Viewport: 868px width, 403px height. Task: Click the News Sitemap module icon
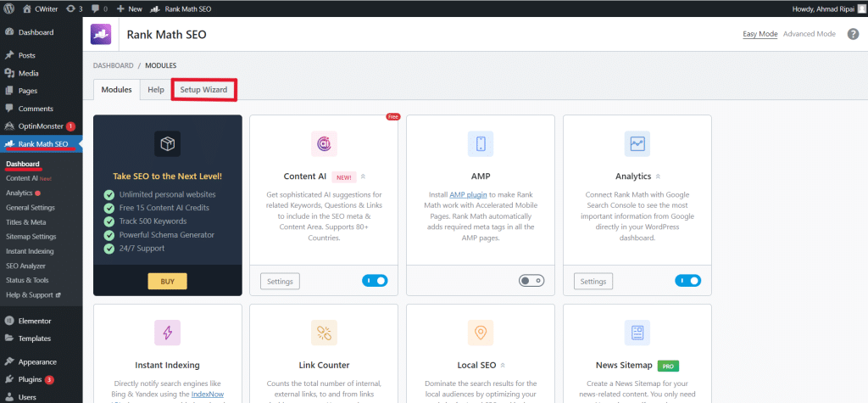(x=637, y=333)
